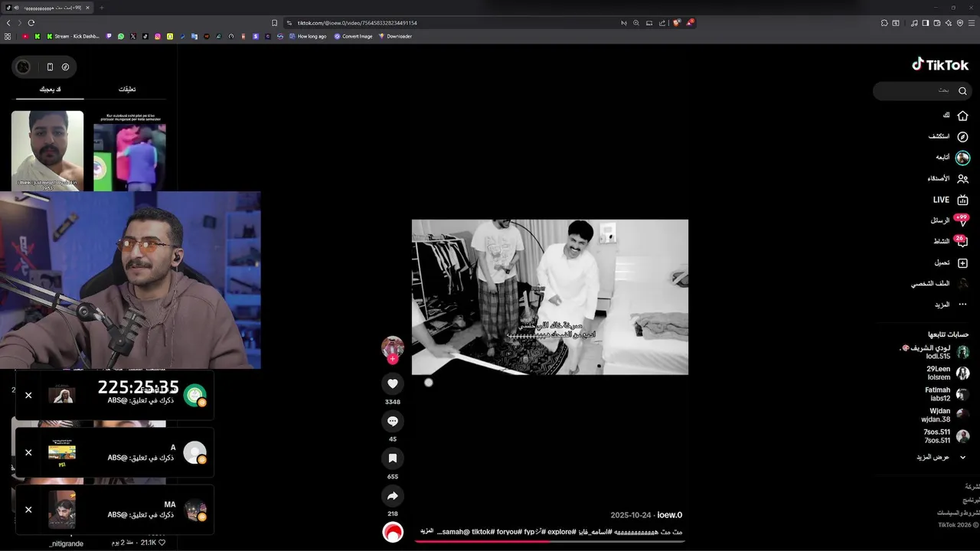This screenshot has width=980, height=551.
Task: Switch to the تعليقات comments tab
Action: (127, 90)
